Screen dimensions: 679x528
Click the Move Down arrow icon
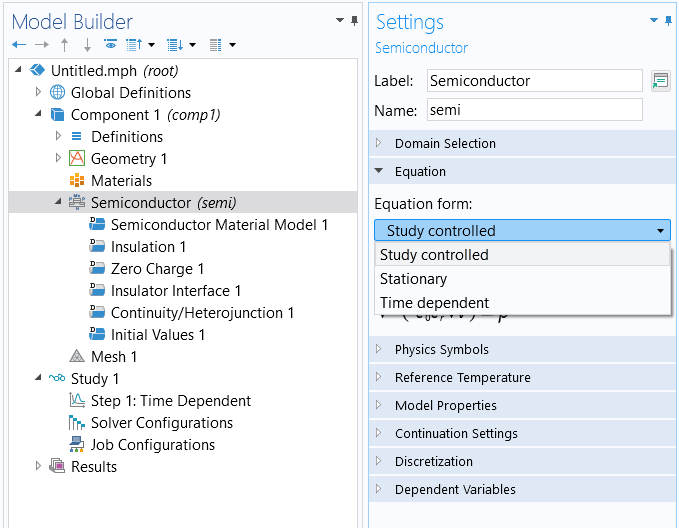tap(87, 45)
